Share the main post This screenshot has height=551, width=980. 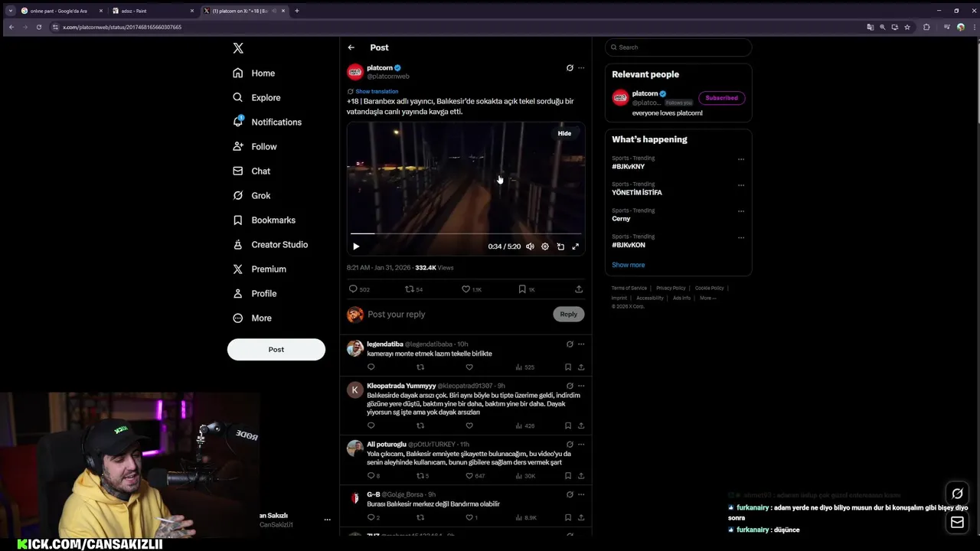[x=579, y=289]
